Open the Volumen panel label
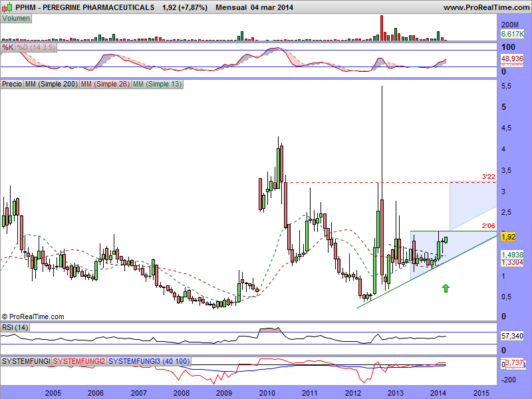 point(16,19)
